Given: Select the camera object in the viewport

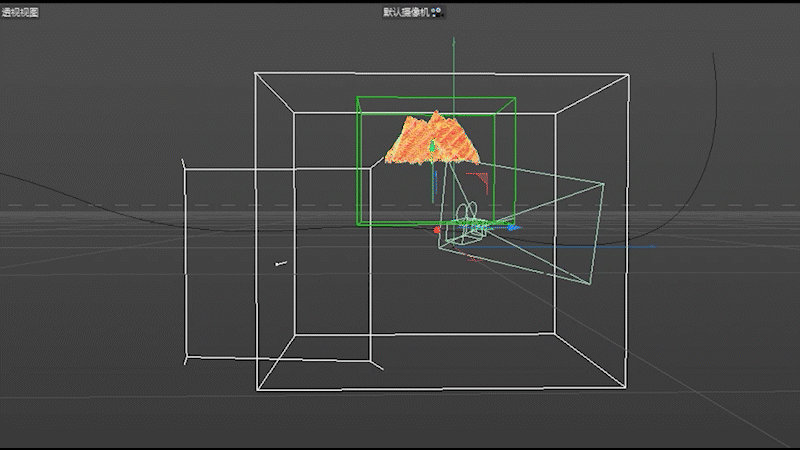Looking at the screenshot, I should click(x=468, y=223).
